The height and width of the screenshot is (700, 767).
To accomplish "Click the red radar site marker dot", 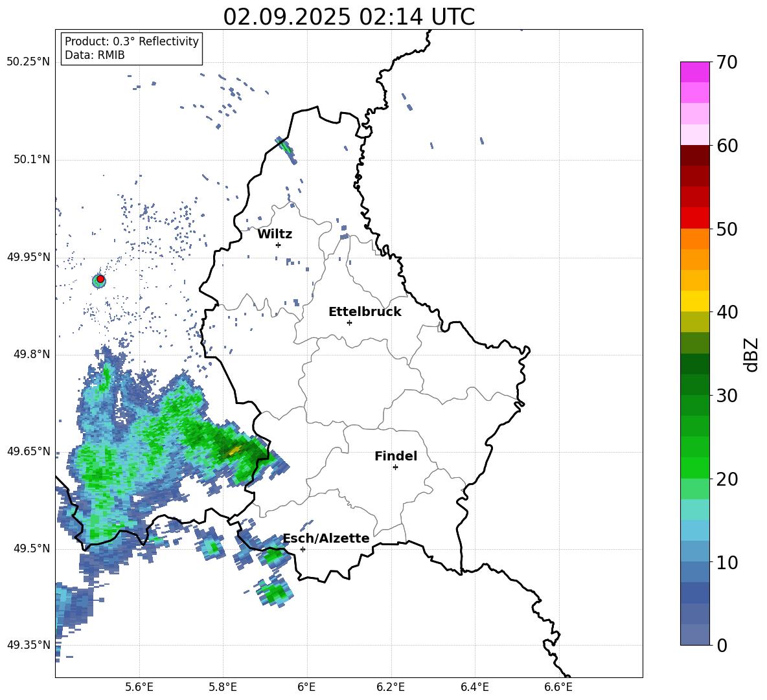I will (100, 279).
